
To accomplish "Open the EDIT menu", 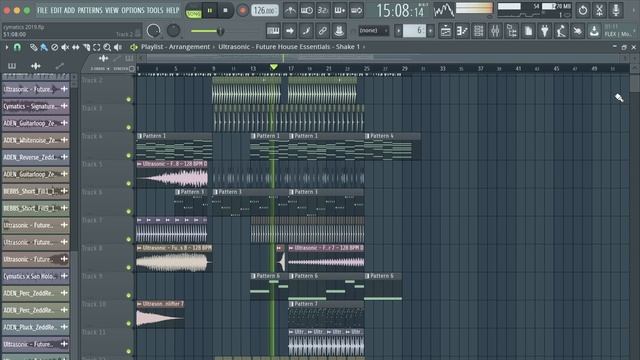I will click(x=56, y=10).
